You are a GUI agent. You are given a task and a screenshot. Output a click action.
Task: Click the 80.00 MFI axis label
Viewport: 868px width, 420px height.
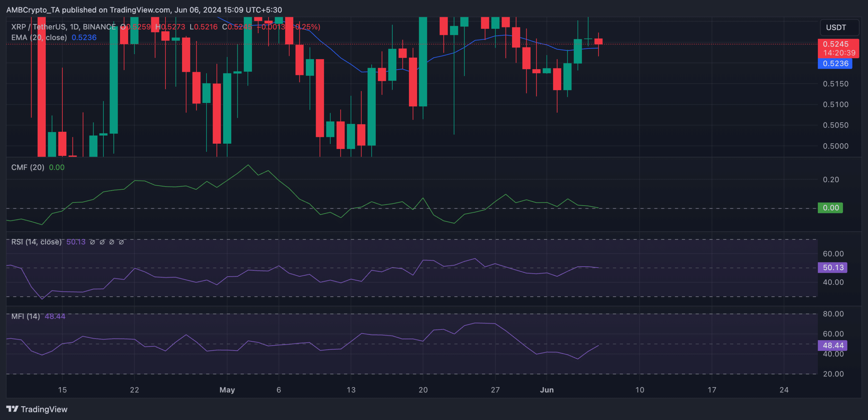click(x=833, y=314)
